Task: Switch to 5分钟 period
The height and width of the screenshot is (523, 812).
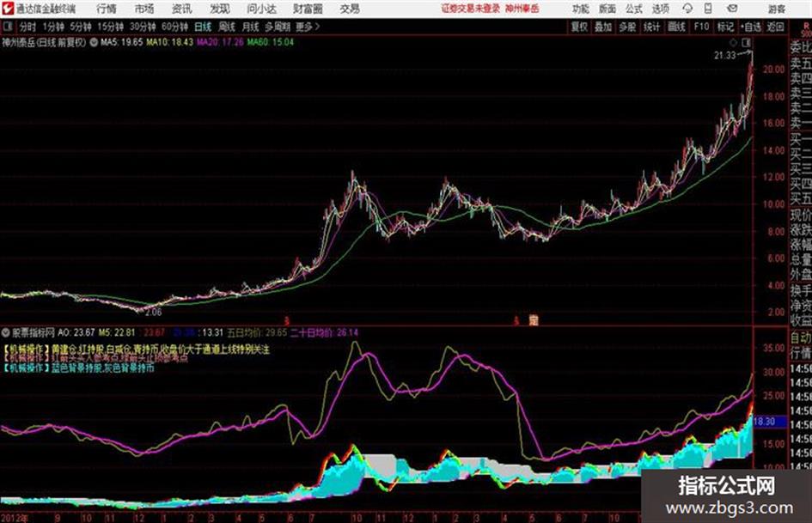Action: pyautogui.click(x=80, y=27)
